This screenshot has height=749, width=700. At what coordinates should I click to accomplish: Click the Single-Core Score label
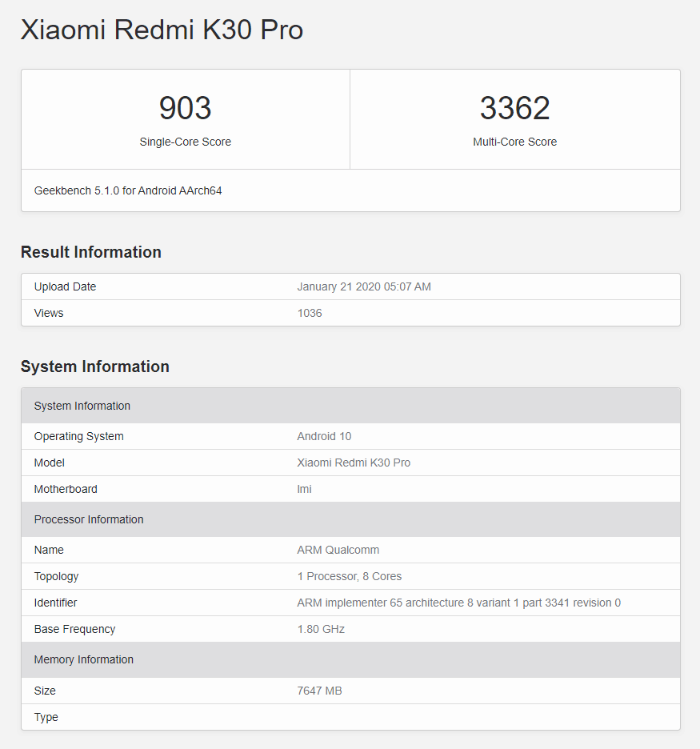[185, 142]
